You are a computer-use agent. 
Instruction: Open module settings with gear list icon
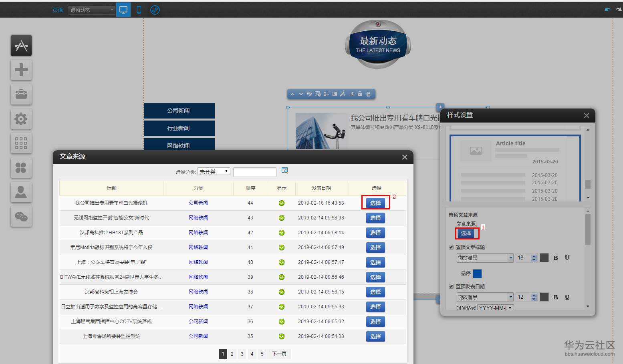318,94
